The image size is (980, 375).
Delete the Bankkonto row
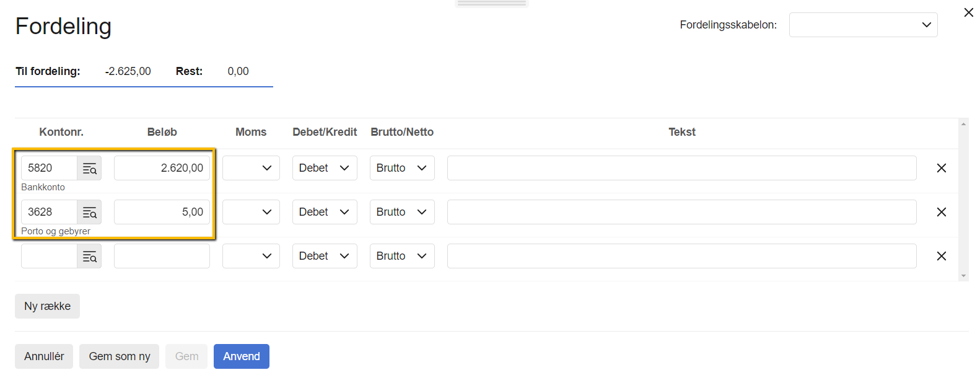tap(941, 168)
